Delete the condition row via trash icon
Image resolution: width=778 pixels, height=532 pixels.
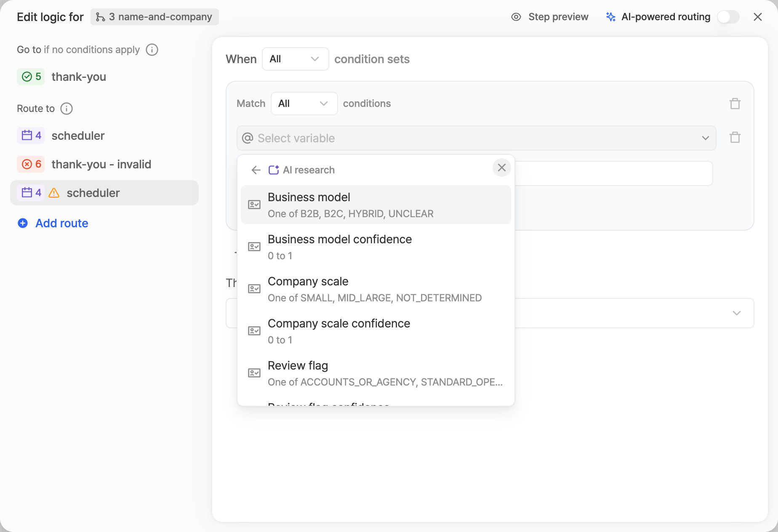(x=735, y=137)
